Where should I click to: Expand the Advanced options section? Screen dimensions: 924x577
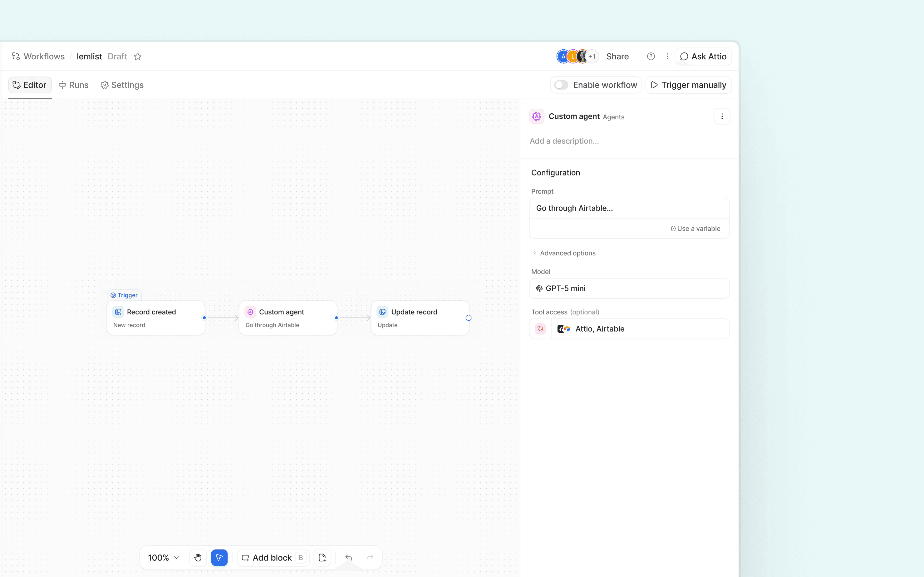564,253
